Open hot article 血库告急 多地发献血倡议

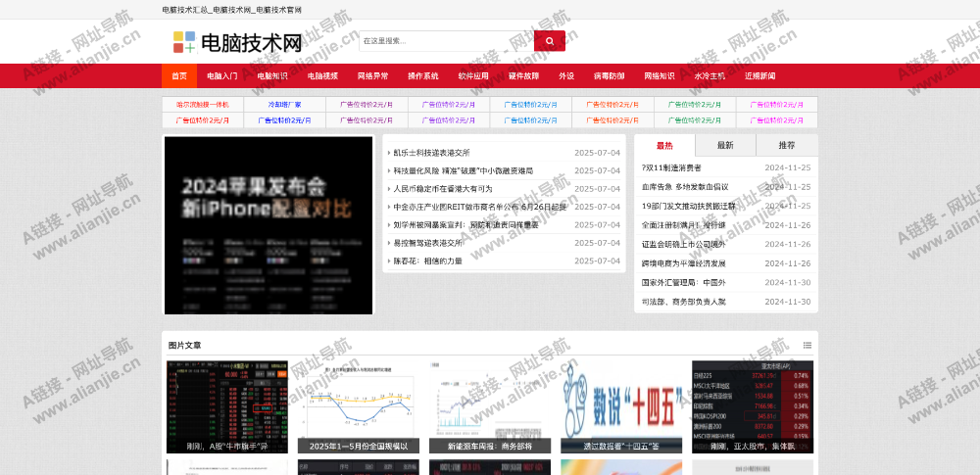(684, 187)
